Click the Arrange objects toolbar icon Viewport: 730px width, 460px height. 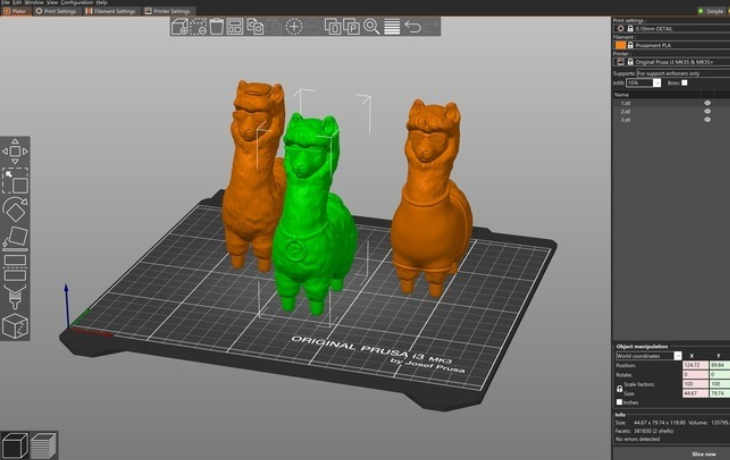[x=235, y=27]
